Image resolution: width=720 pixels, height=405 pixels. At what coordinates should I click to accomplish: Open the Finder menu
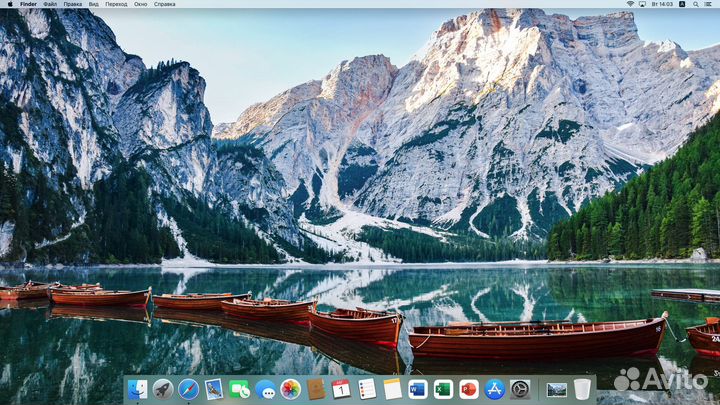click(28, 4)
